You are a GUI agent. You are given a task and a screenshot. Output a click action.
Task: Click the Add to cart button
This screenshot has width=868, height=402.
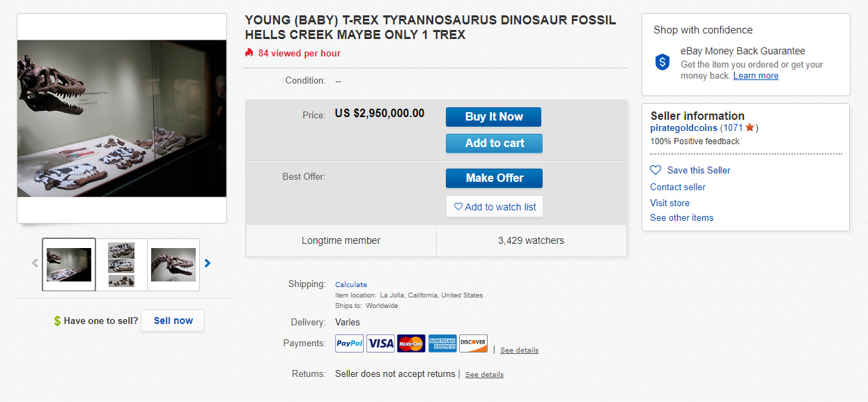point(494,144)
